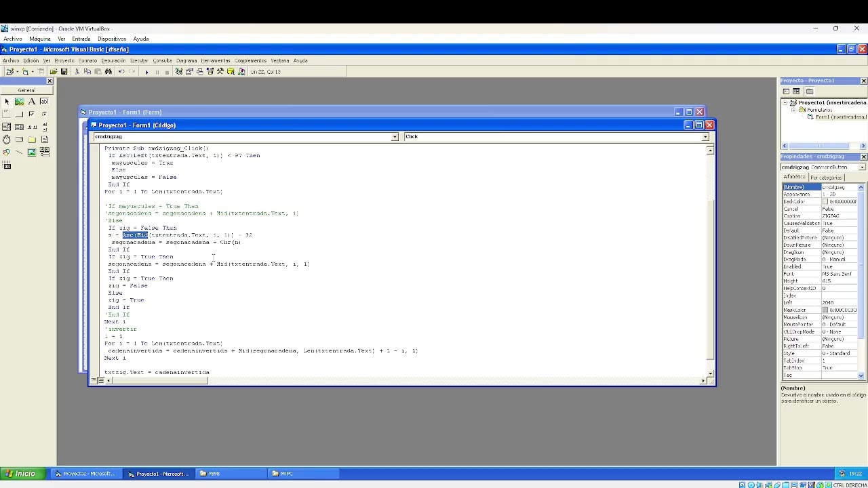This screenshot has width=868, height=488.
Task: Open the Add Form dropdown arrow
Action: pyautogui.click(x=32, y=72)
